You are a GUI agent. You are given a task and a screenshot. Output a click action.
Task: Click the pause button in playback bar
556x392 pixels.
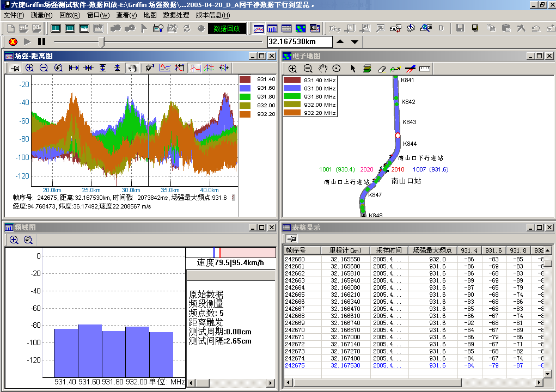click(x=42, y=42)
